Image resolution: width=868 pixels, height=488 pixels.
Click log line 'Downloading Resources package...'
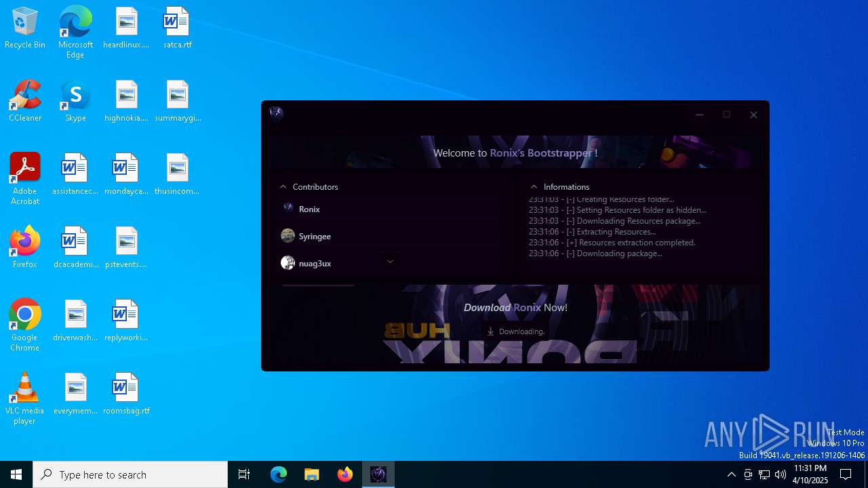point(614,221)
